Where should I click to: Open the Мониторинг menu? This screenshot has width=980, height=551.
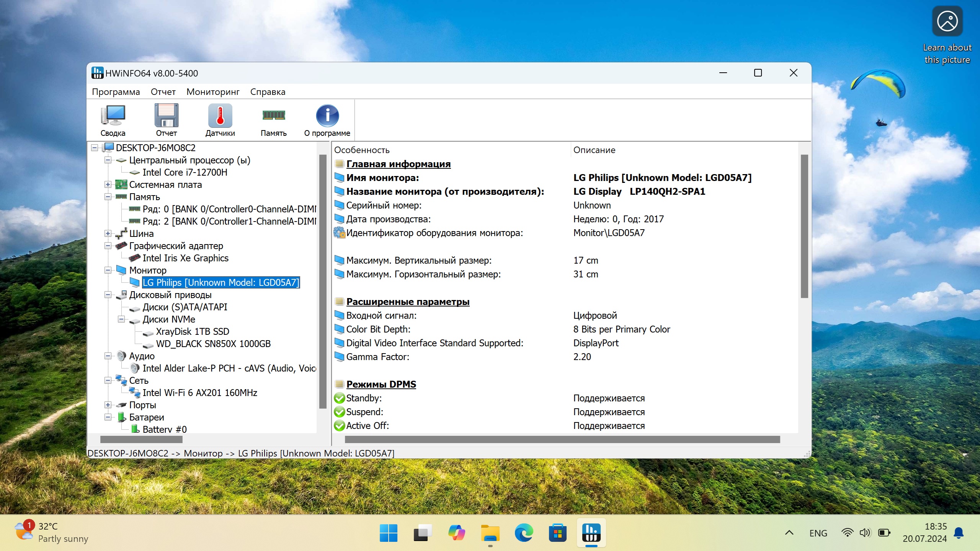[213, 92]
